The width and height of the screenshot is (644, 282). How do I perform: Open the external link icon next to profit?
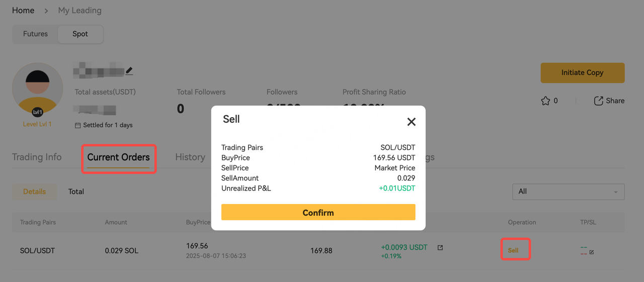pos(440,247)
